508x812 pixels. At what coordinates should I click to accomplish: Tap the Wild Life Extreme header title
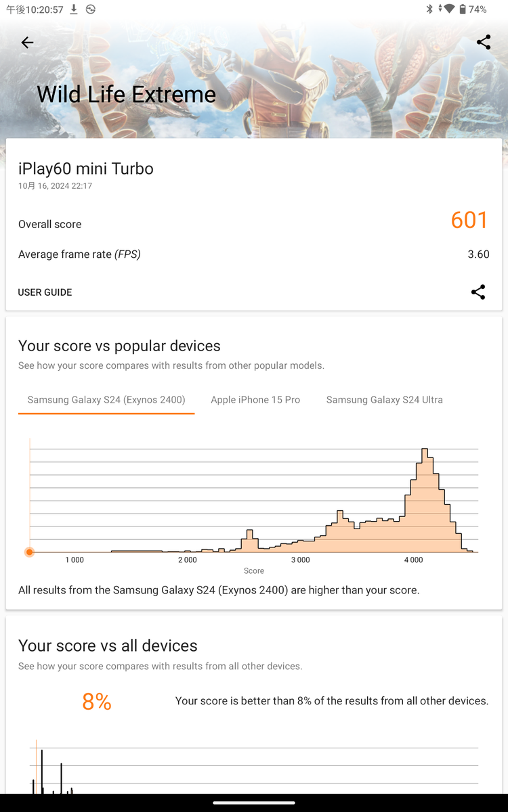(126, 94)
